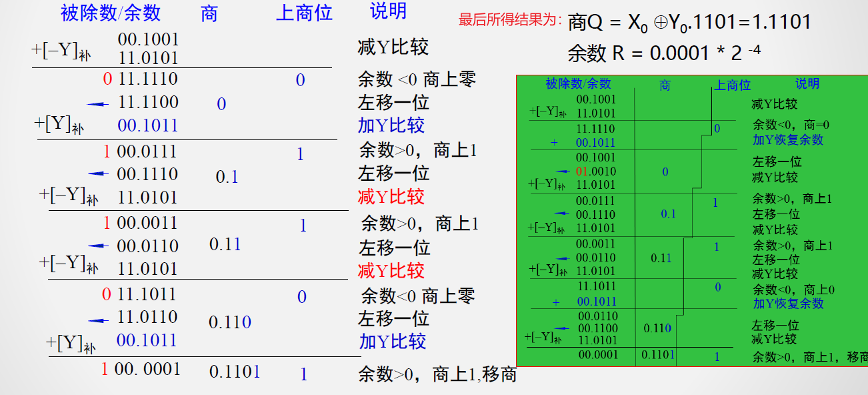Image resolution: width=868 pixels, height=395 pixels.
Task: Click quotient '0.1' inside the green table
Action: (x=668, y=214)
